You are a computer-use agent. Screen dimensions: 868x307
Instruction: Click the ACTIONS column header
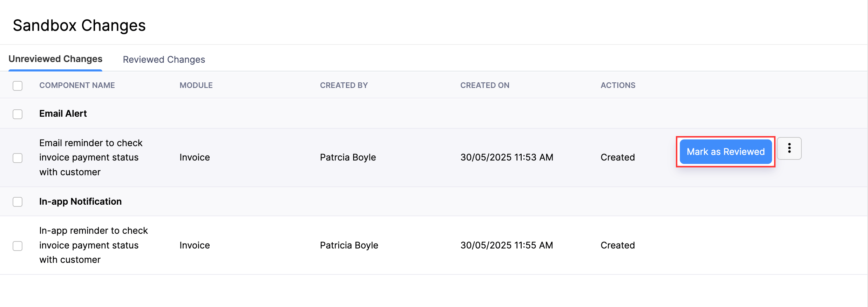[617, 85]
